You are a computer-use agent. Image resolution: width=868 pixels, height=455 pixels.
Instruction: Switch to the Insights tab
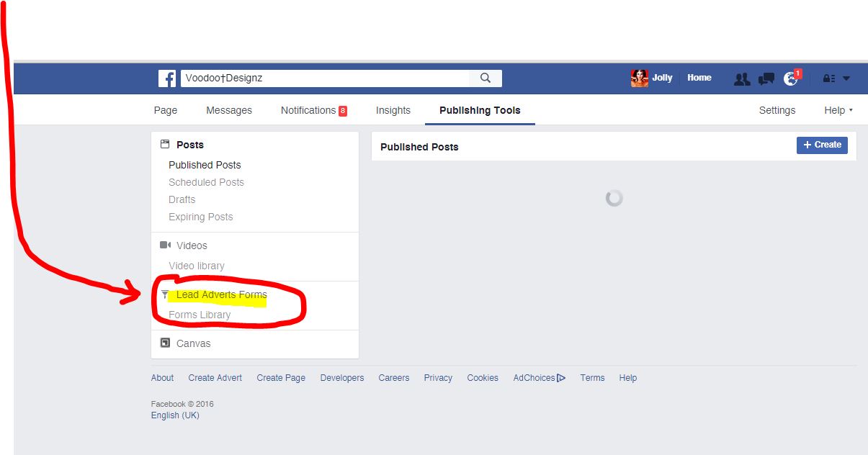coord(393,110)
